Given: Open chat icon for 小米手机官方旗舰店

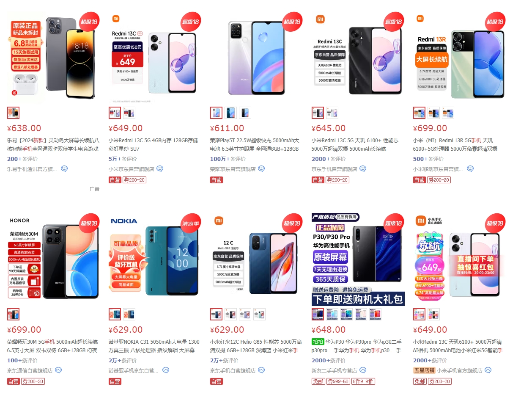Looking at the screenshot, I should pos(488,370).
